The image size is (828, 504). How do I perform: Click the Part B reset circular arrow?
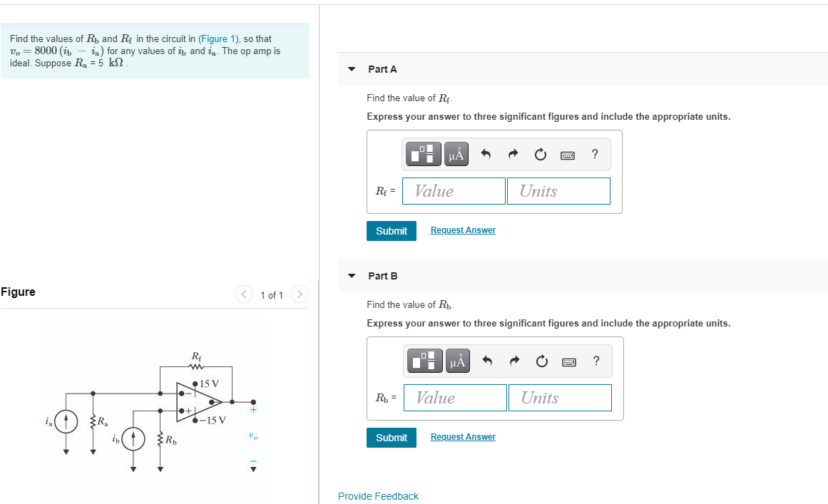point(541,361)
